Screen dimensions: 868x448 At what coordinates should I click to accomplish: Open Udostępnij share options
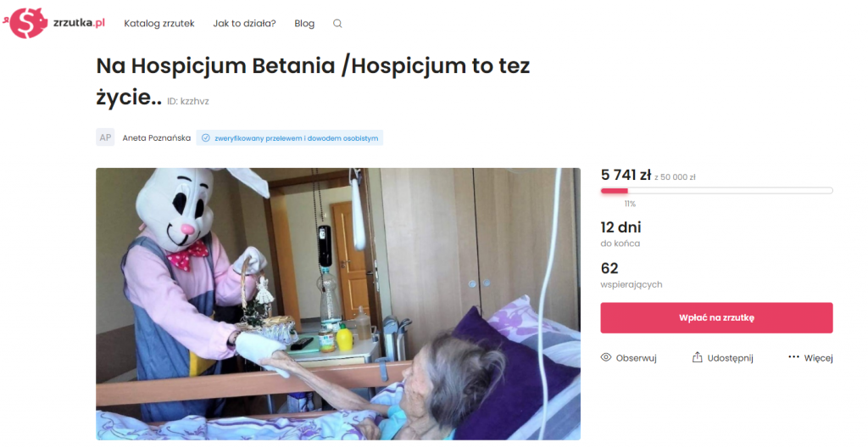(x=722, y=357)
